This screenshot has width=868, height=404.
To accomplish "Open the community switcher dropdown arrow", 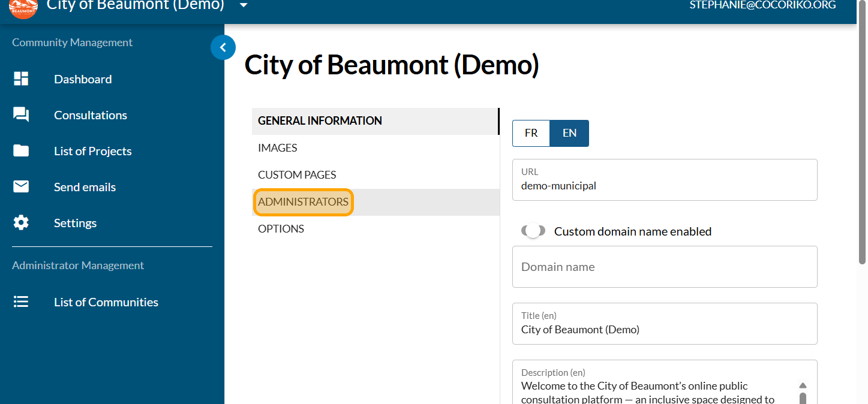I will pyautogui.click(x=243, y=5).
